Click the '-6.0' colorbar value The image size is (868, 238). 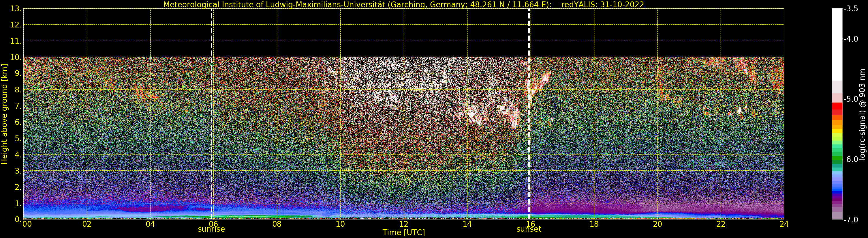[850, 159]
